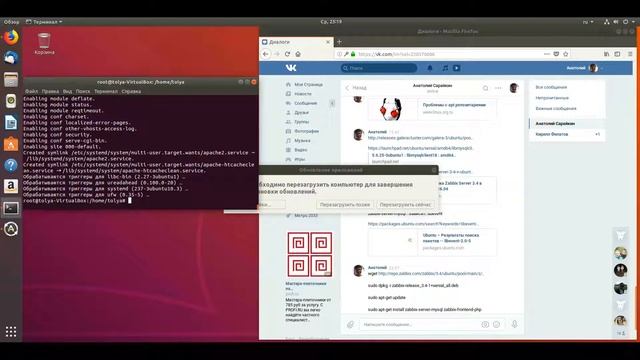Open VK notifications bell
The width and height of the screenshot is (640, 360).
[x=430, y=68]
